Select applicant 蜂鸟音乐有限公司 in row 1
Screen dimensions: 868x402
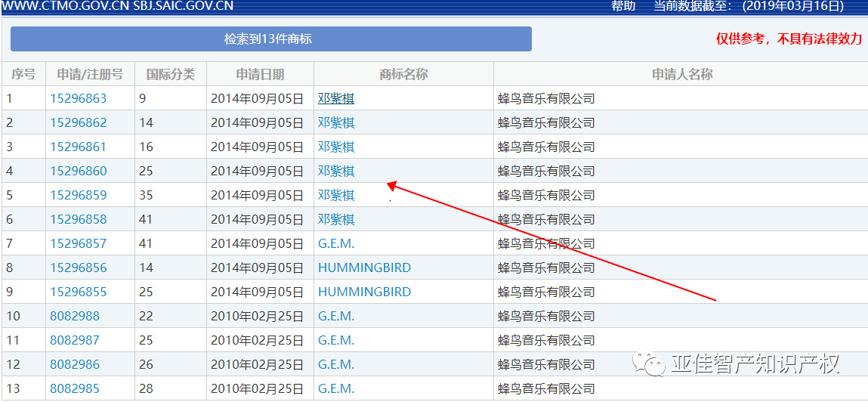(546, 98)
